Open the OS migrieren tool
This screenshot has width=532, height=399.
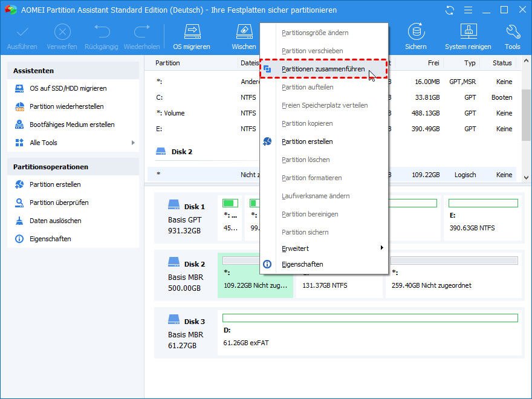[x=192, y=37]
